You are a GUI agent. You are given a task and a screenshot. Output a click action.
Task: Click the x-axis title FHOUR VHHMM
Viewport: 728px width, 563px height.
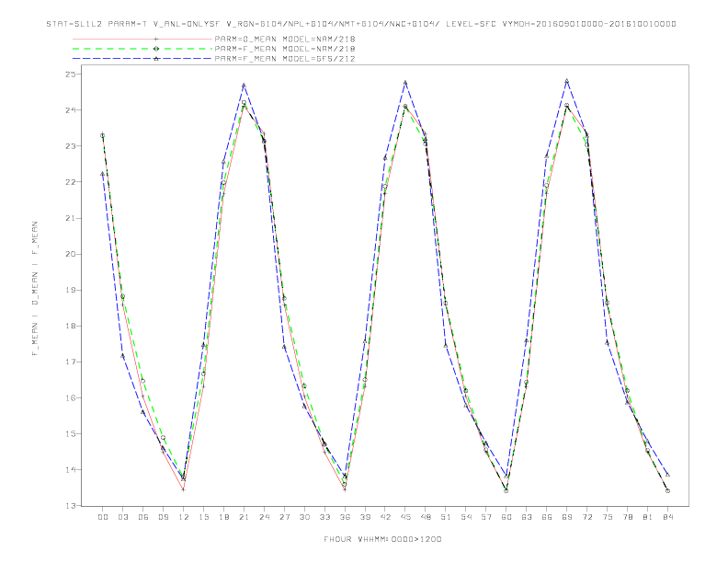382,539
